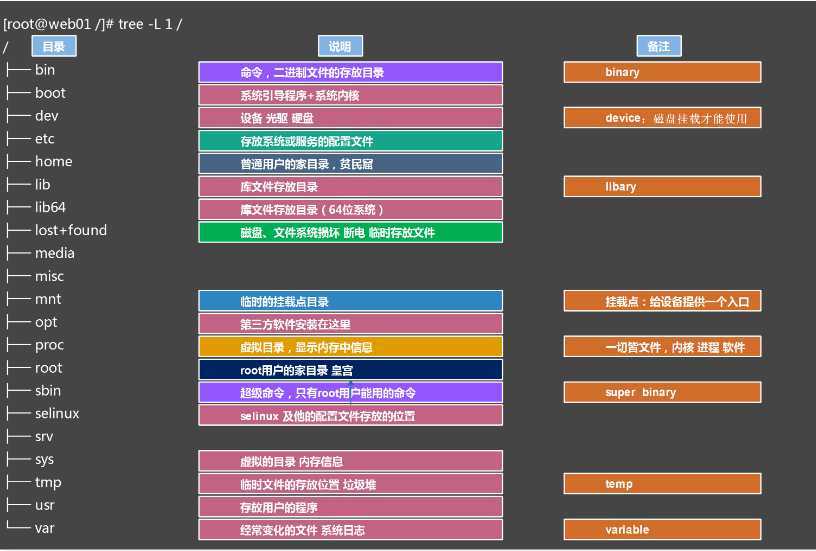Select the 'dev' directory row in the tree

tap(32, 116)
